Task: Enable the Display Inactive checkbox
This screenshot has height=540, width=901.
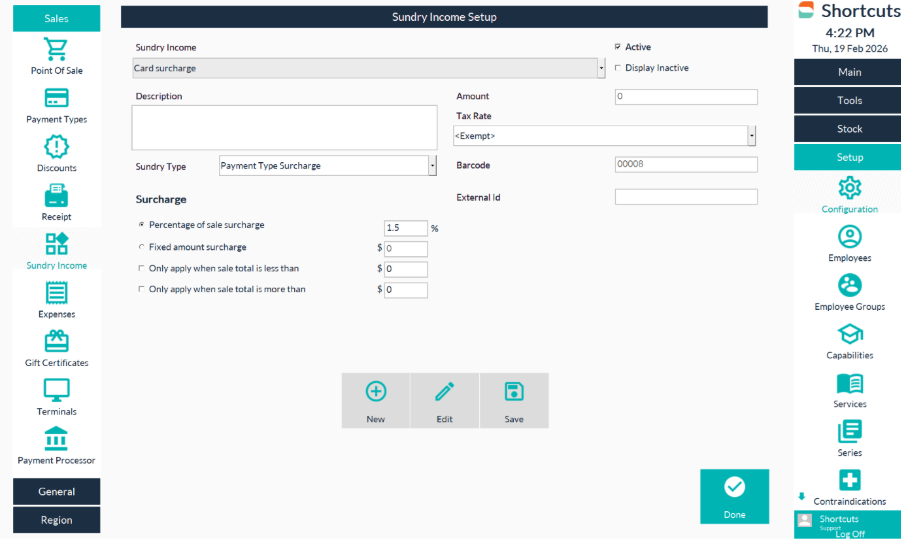Action: coord(617,68)
